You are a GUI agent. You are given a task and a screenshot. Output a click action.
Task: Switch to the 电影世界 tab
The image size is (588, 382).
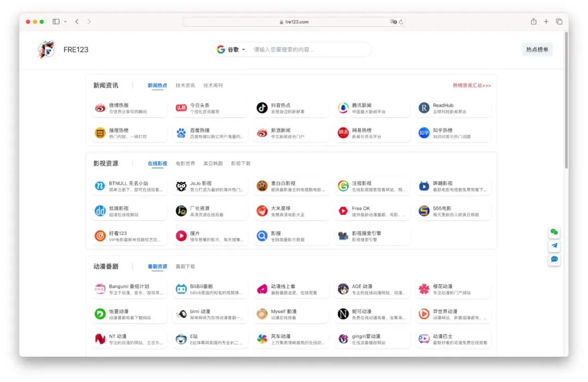coord(185,163)
